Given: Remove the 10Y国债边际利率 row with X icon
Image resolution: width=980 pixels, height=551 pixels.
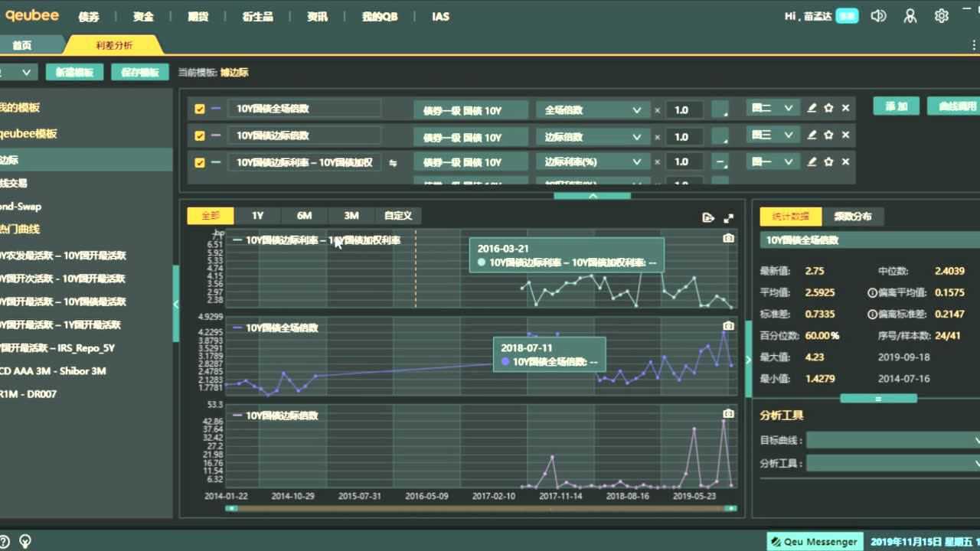Looking at the screenshot, I should tap(845, 162).
